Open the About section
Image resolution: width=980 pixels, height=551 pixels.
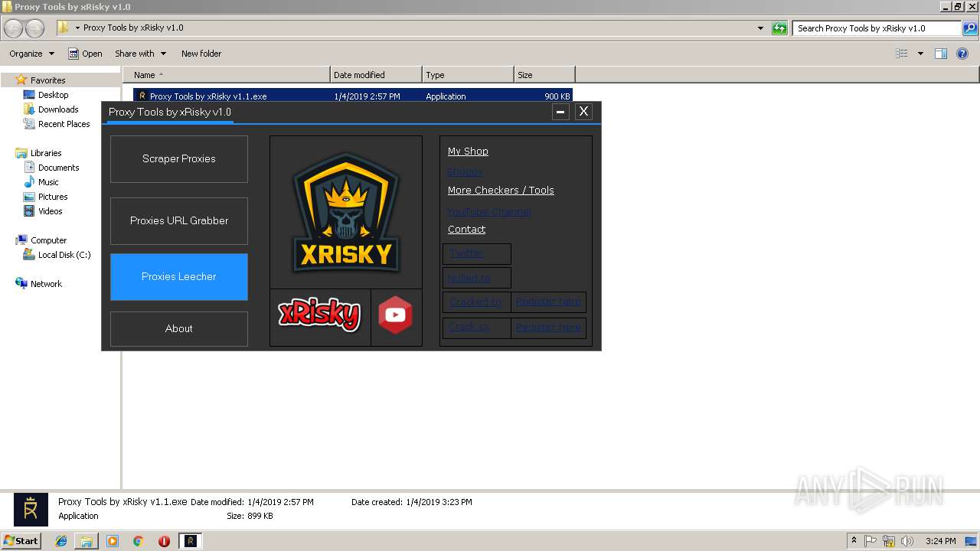[x=179, y=329]
